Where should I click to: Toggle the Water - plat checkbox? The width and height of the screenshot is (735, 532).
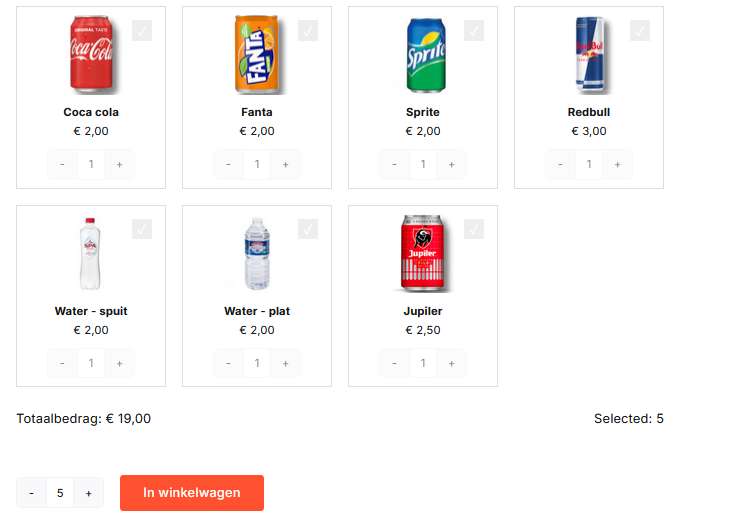pos(308,229)
